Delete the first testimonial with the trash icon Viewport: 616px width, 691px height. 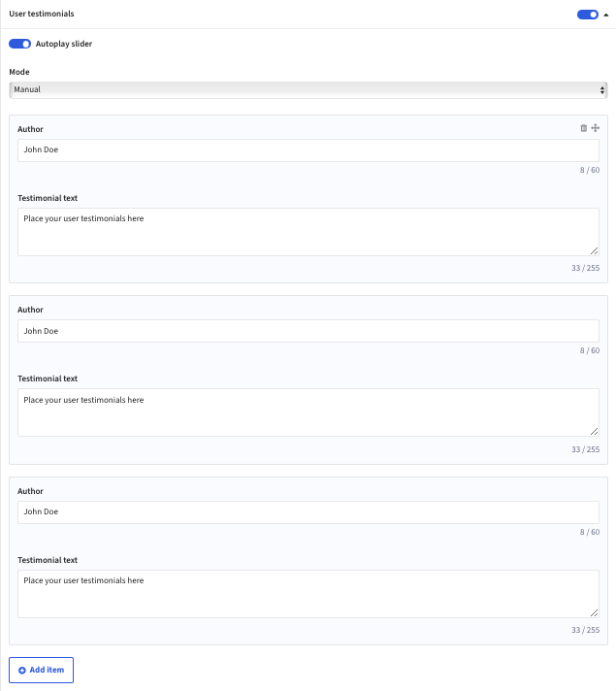coord(583,128)
